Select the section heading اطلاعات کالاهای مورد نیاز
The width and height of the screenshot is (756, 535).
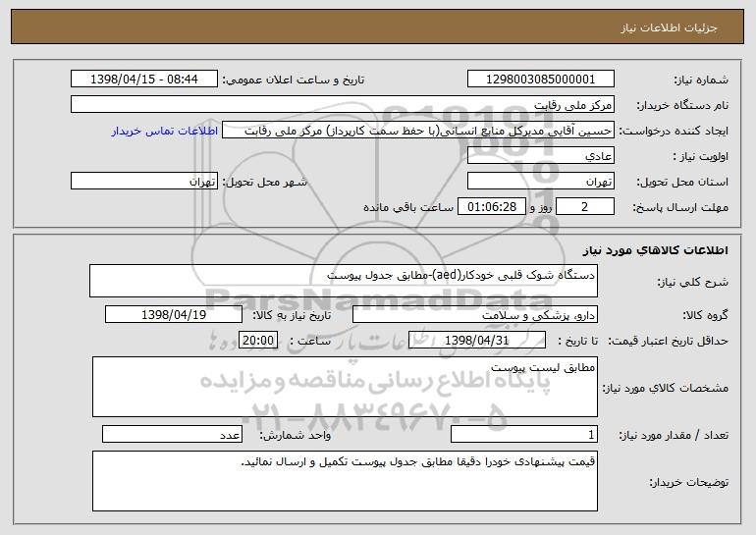[655, 250]
